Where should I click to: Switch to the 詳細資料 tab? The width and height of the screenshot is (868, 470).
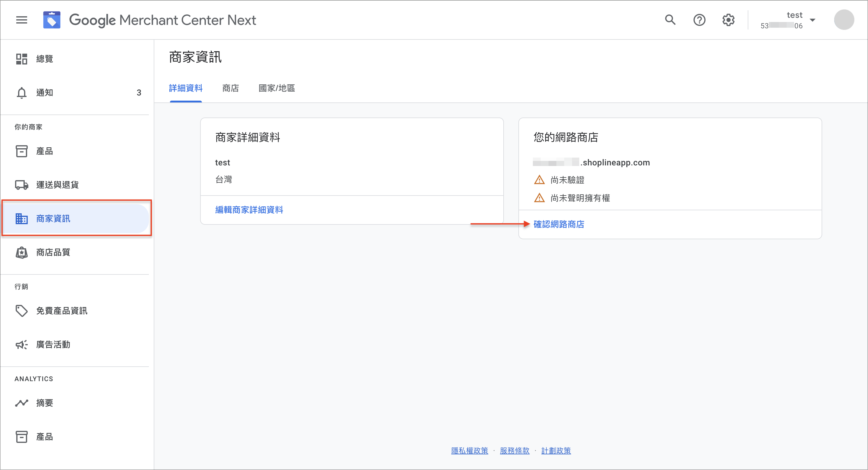point(186,88)
